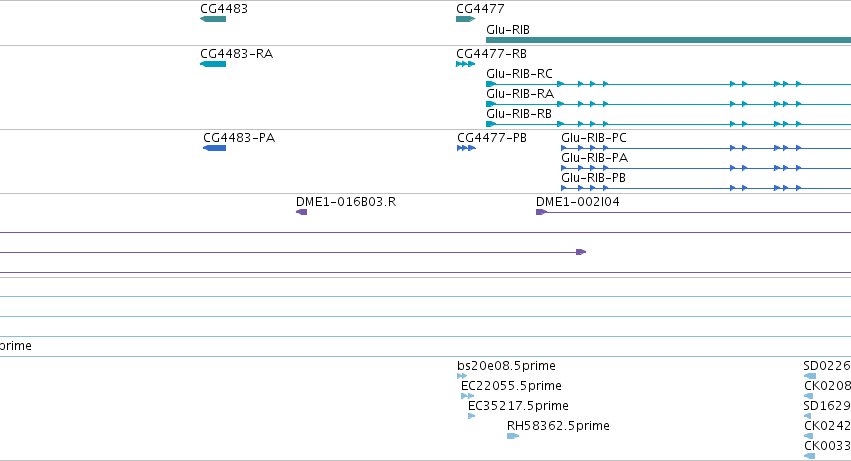Click the CG4483-RA transcript arrow
The image size is (851, 461).
213,64
